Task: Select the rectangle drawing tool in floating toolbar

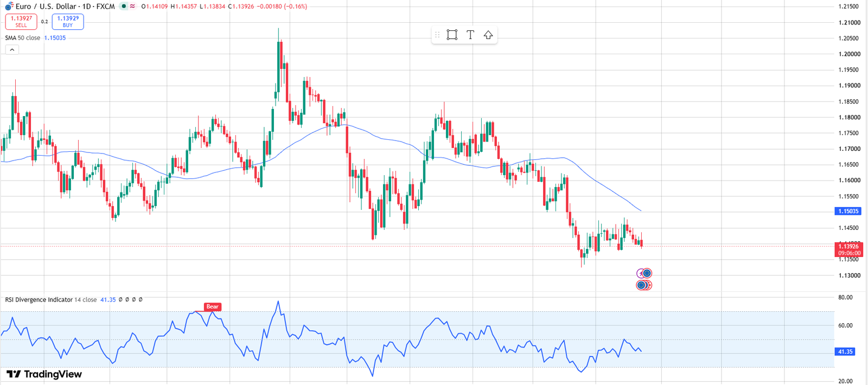Action: [x=452, y=35]
